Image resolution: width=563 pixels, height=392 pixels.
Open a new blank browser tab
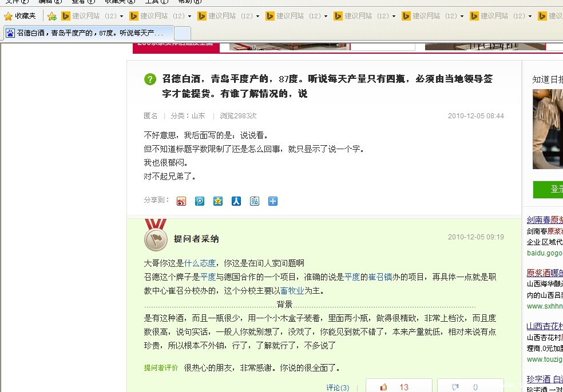click(x=183, y=34)
